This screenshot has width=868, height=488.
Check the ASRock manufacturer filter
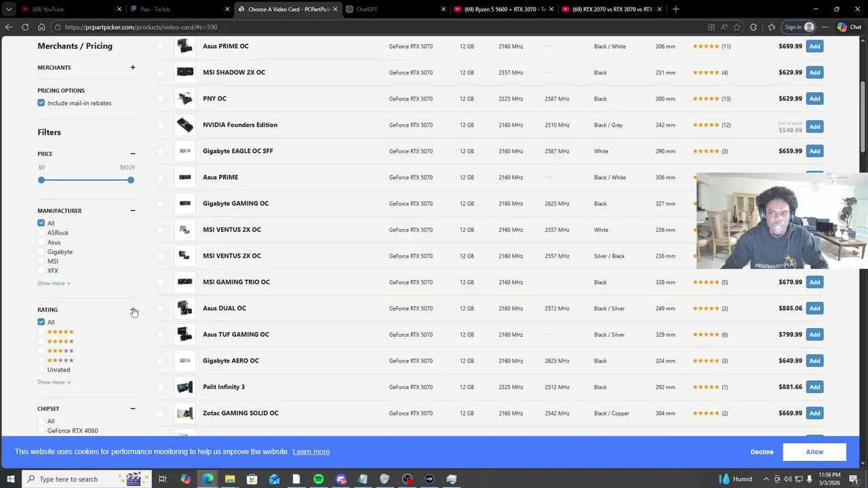click(x=41, y=232)
